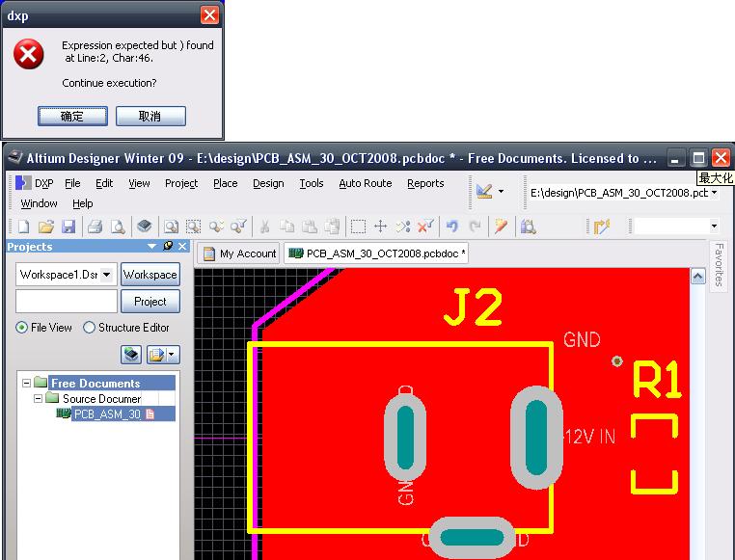Click the Open folder toolbar icon
Viewport: 735px width, 560px height.
pyautogui.click(x=45, y=227)
